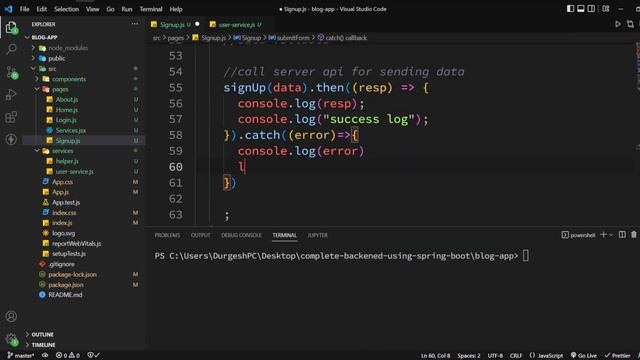Open Source Control view in activity bar
Viewport: 640px width, 360px height.
(x=11, y=72)
